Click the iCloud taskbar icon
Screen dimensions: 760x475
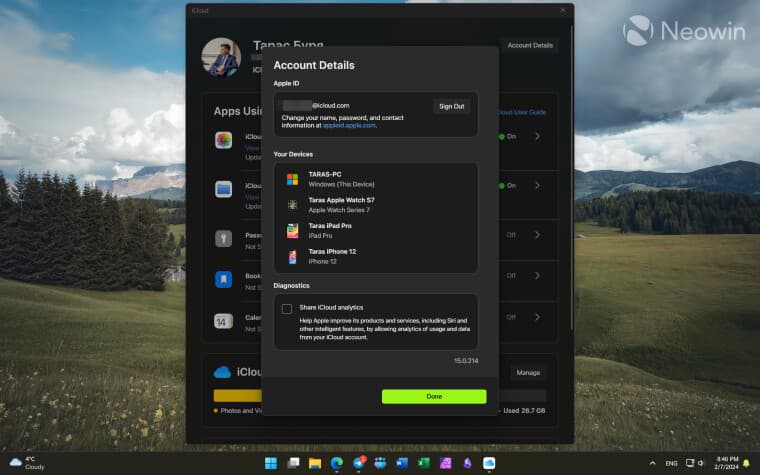(x=489, y=463)
